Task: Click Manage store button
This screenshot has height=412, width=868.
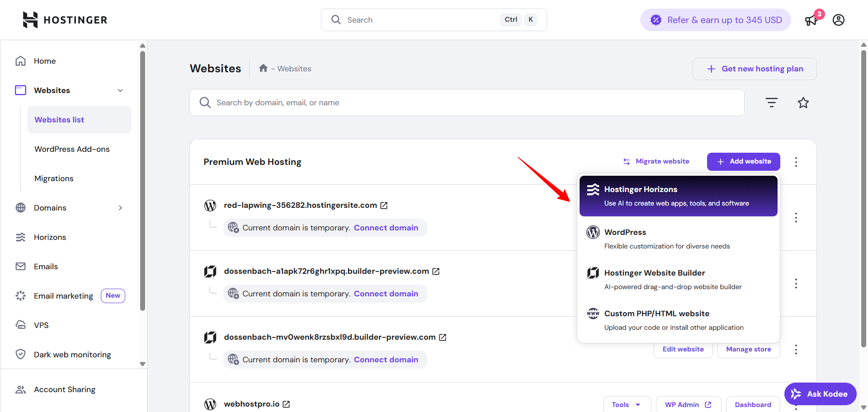Action: click(x=749, y=349)
